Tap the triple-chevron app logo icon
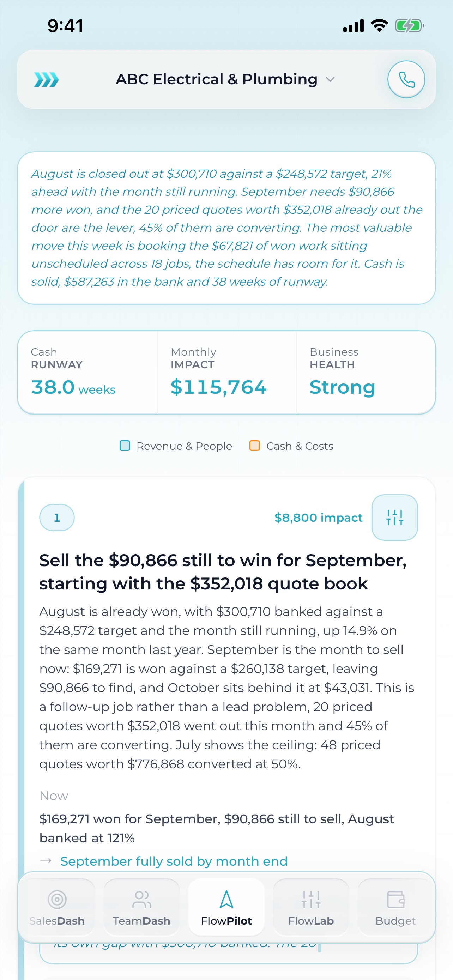453x980 pixels. point(47,79)
